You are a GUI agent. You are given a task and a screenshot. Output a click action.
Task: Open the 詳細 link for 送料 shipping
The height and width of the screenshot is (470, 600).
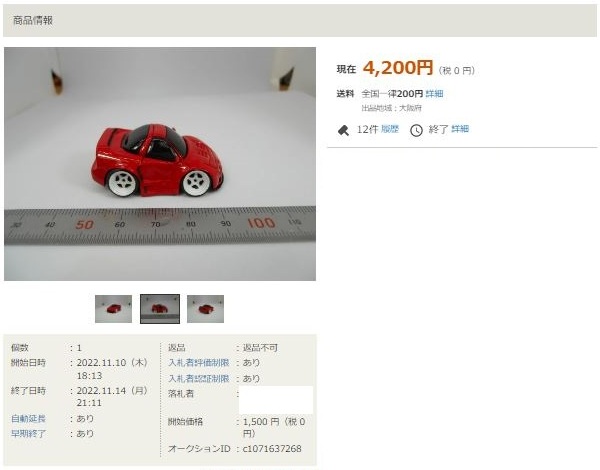[434, 94]
